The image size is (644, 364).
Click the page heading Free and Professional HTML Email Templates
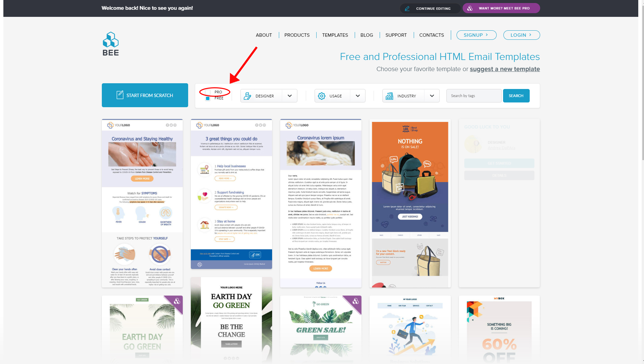pos(440,57)
